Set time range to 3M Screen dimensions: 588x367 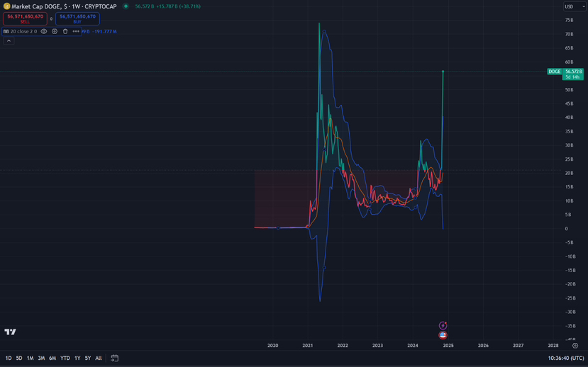41,358
